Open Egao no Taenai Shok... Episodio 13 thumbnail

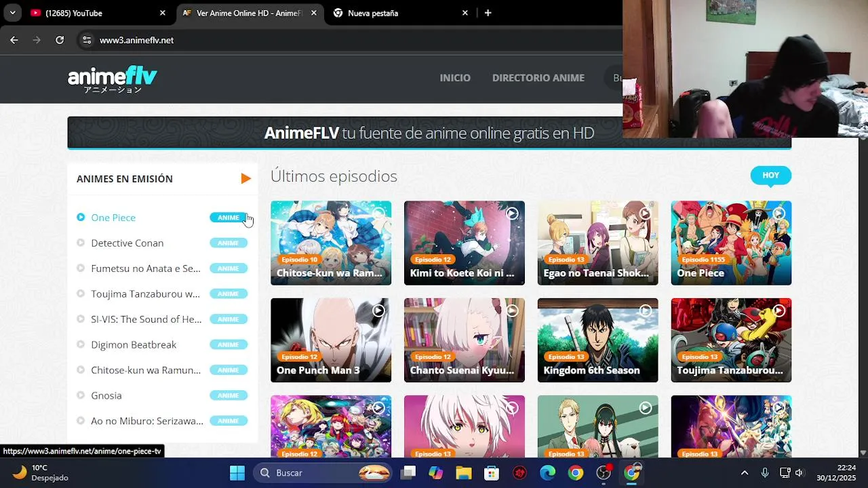(x=597, y=243)
